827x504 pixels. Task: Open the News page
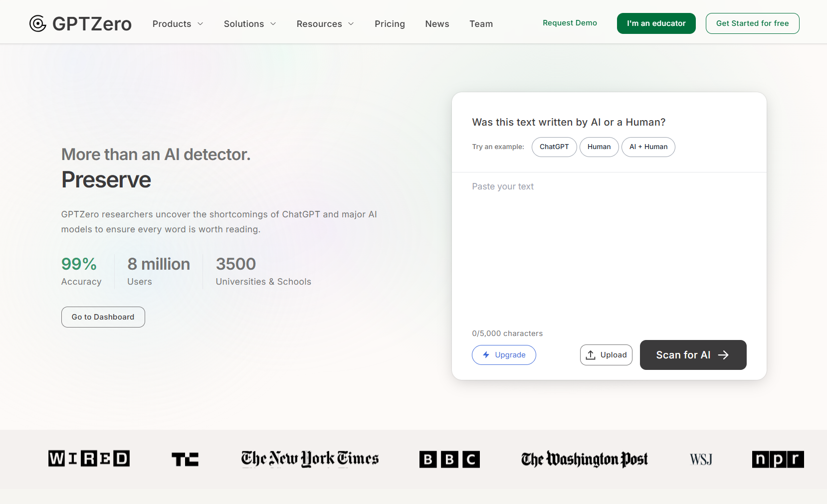coord(437,24)
